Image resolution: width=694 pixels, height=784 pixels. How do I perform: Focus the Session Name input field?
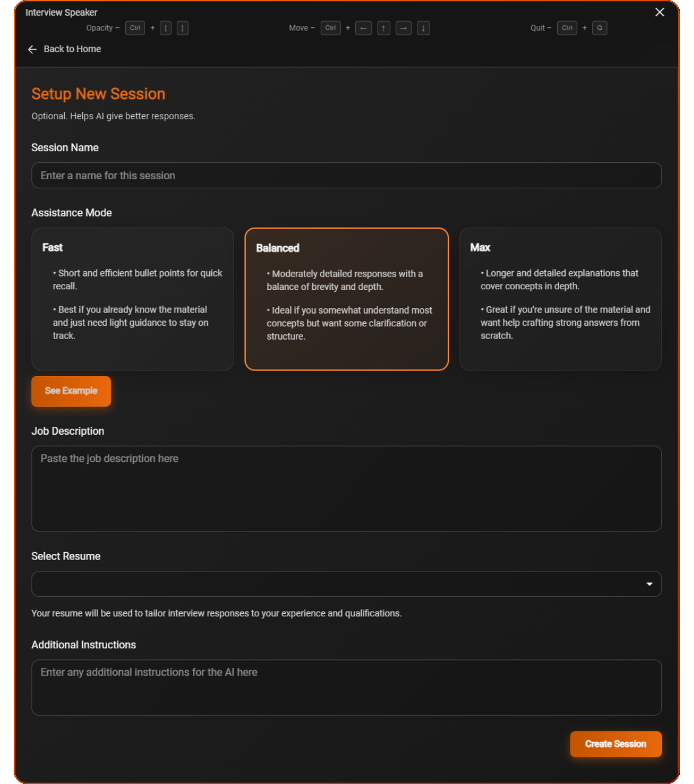coord(346,176)
